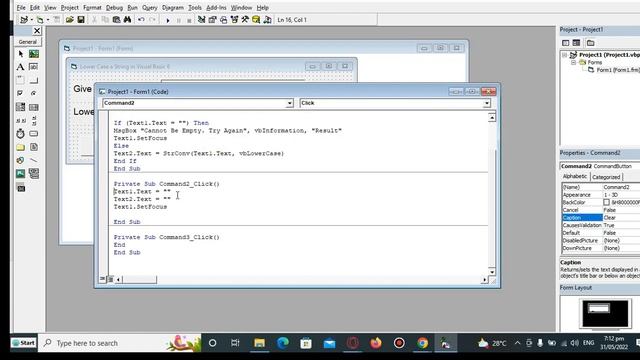The width and height of the screenshot is (640, 360).
Task: Open the File menu
Action: click(21, 7)
